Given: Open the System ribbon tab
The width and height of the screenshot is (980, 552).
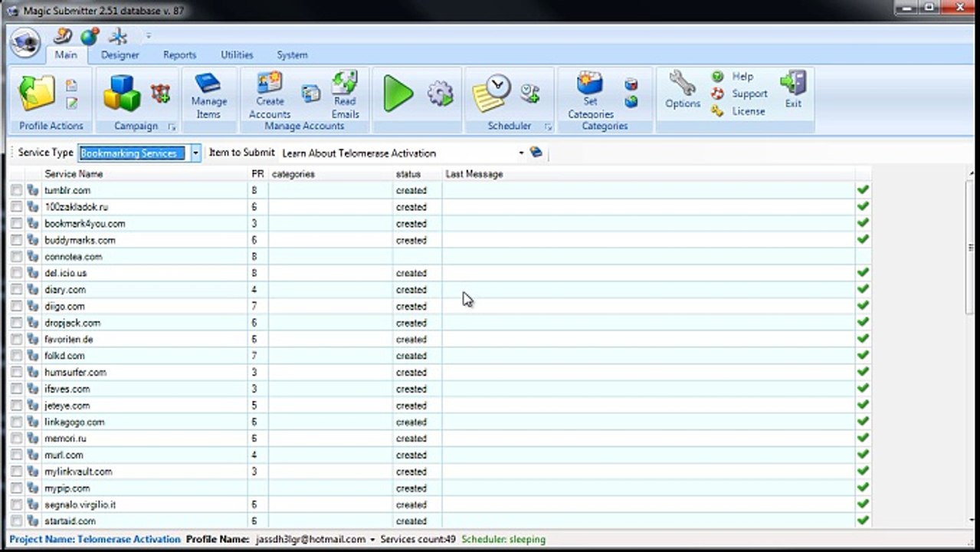Looking at the screenshot, I should (x=292, y=55).
